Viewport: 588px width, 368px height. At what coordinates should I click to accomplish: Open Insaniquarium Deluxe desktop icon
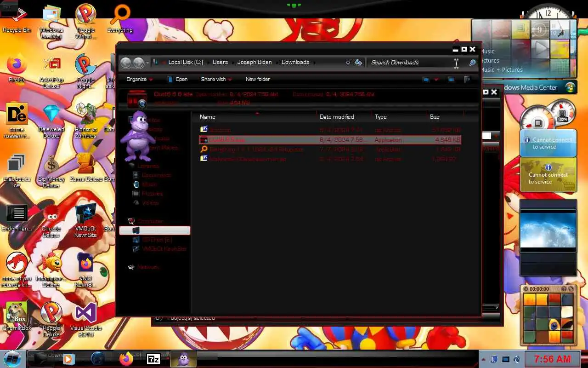[x=51, y=270]
